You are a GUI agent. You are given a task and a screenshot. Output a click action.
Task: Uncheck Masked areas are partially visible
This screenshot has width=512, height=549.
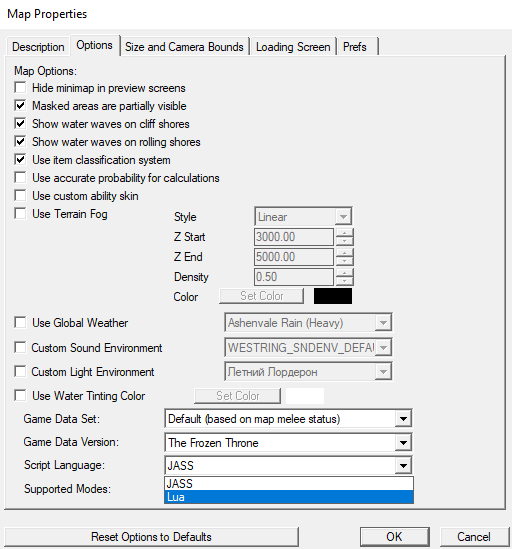[20, 105]
